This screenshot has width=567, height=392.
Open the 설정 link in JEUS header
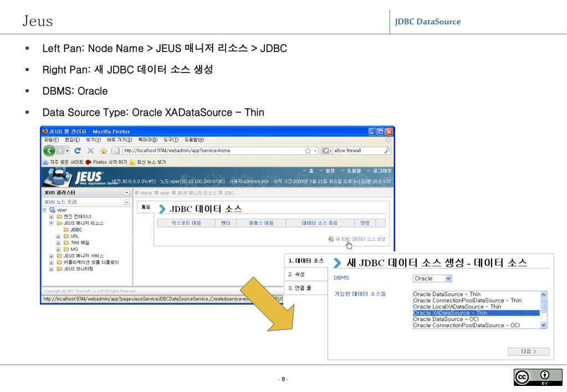330,171
